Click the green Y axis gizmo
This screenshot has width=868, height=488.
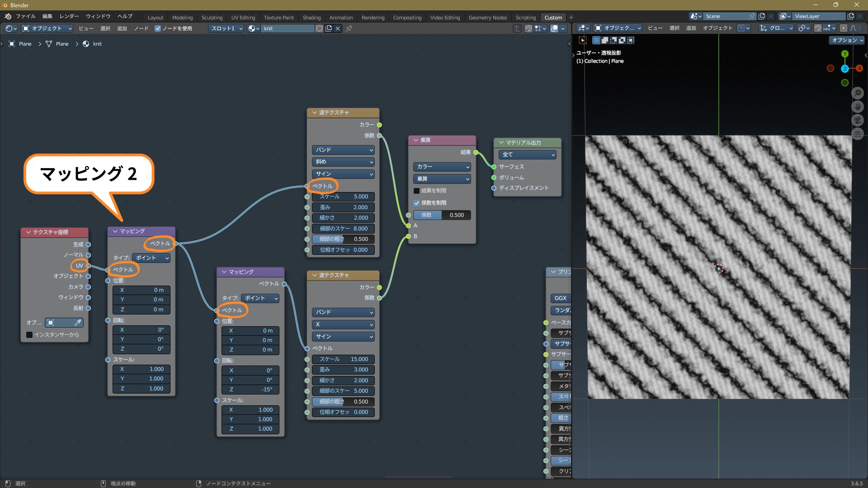844,54
